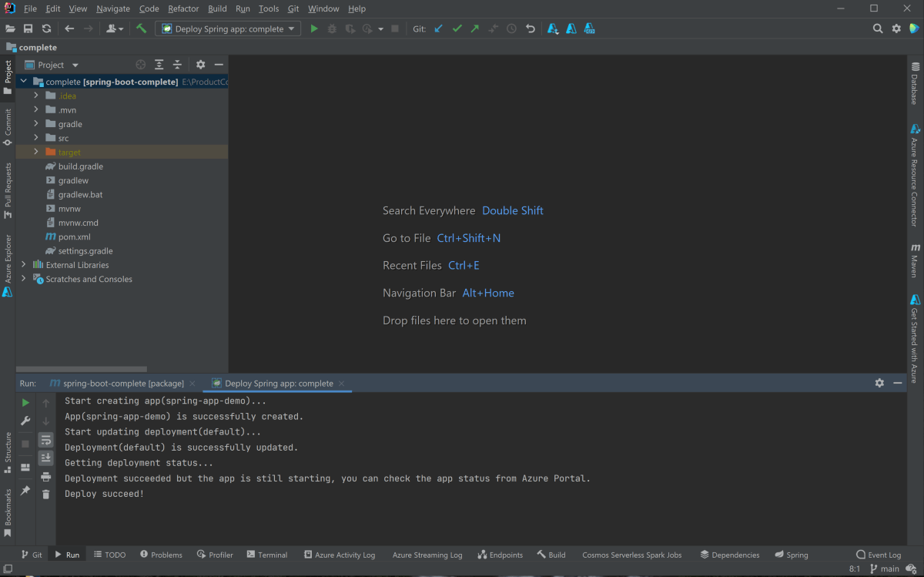Enable scroll to end in console output
Screen dimensions: 924x577
click(x=46, y=457)
